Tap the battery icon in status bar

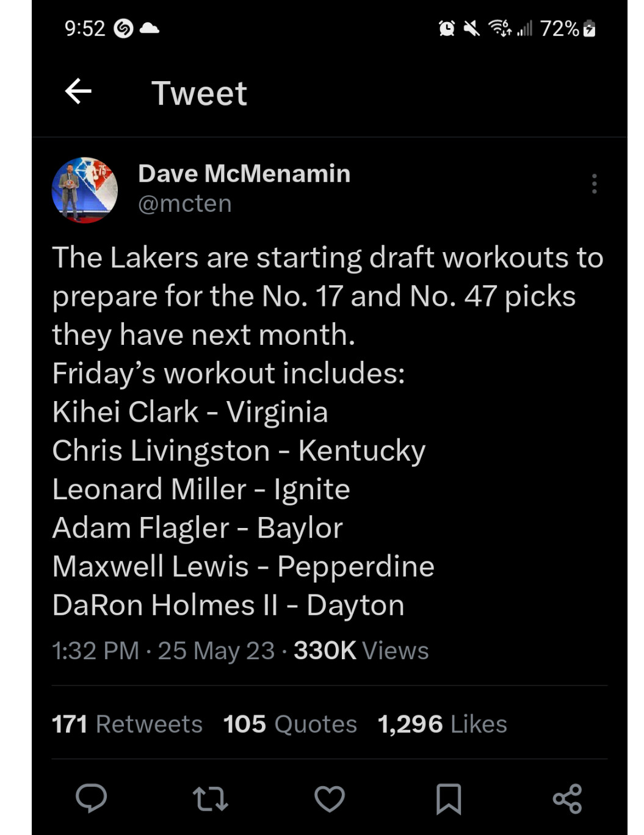point(589,28)
